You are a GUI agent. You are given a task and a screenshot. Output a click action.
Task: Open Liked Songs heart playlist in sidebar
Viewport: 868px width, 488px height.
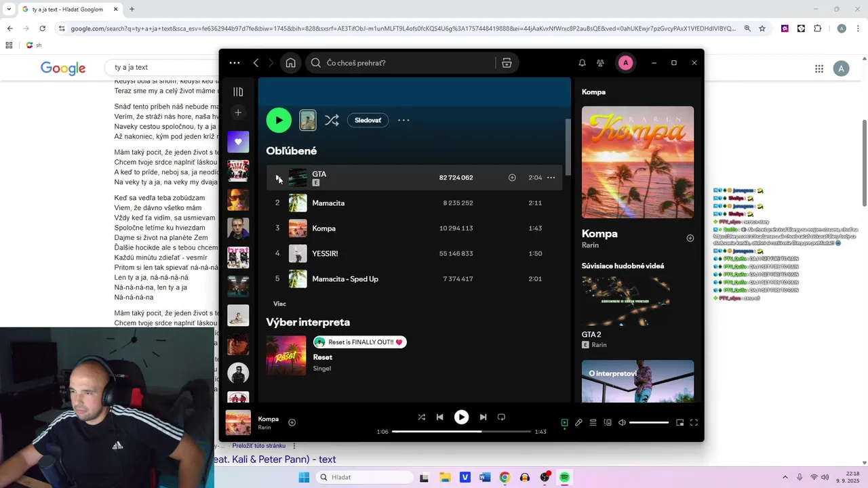[x=238, y=142]
